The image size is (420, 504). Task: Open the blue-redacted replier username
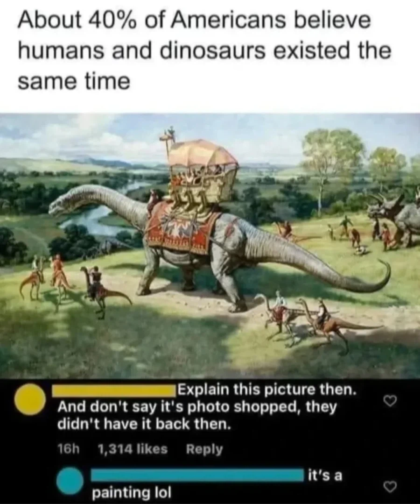(x=197, y=476)
